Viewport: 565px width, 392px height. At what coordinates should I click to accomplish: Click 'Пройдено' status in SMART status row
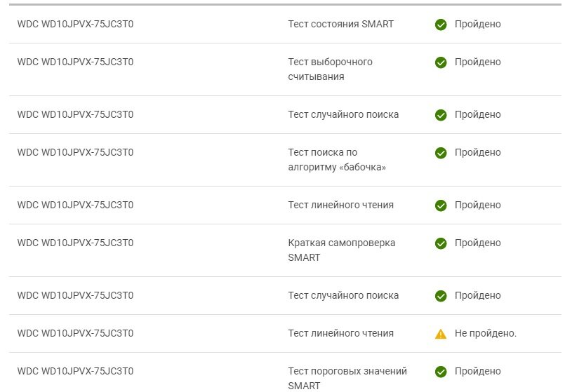tap(477, 24)
